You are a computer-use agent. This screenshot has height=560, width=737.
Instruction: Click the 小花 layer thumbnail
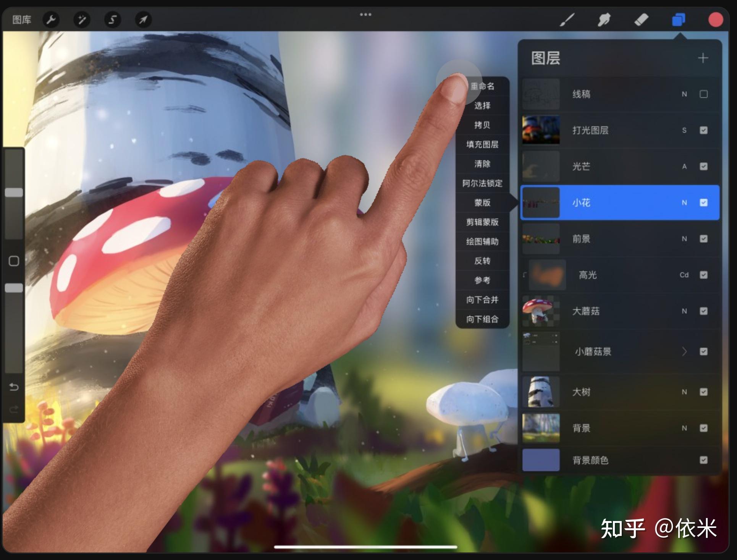pyautogui.click(x=541, y=203)
